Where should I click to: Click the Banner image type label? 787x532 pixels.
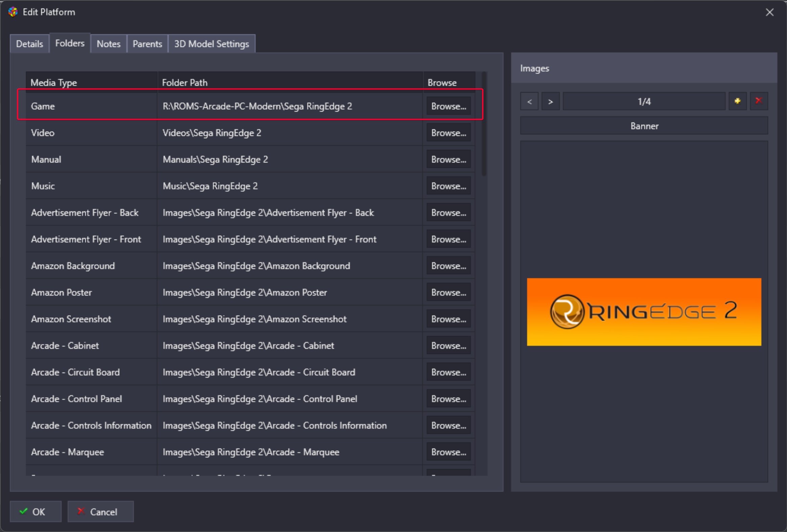[644, 126]
